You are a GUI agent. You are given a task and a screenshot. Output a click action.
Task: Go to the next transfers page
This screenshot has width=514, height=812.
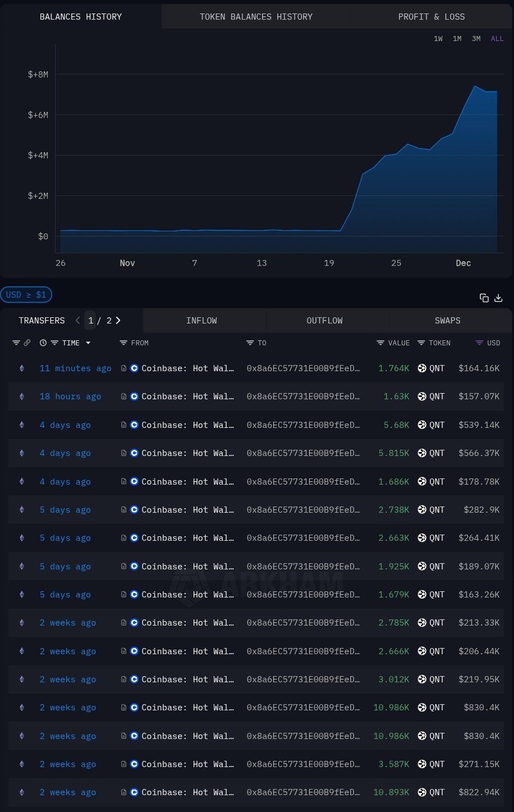[118, 321]
